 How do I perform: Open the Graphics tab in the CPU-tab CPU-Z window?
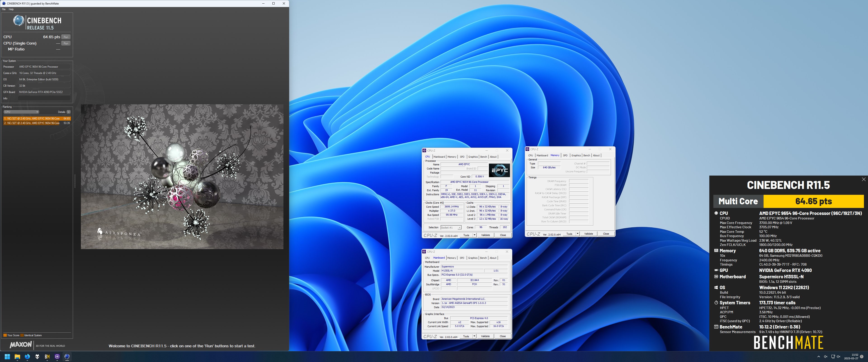(x=473, y=157)
